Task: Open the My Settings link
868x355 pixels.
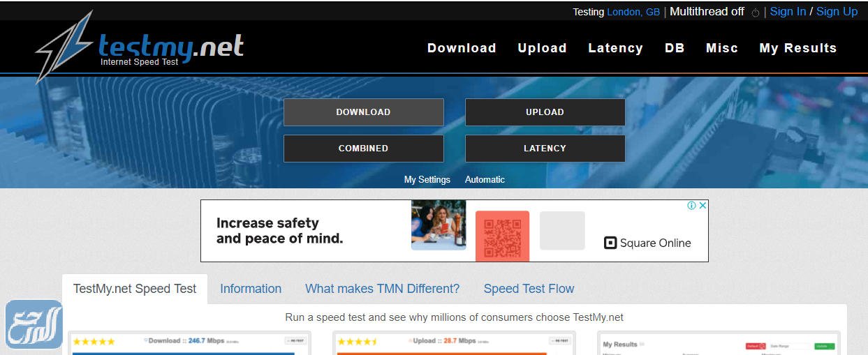Action: point(427,180)
